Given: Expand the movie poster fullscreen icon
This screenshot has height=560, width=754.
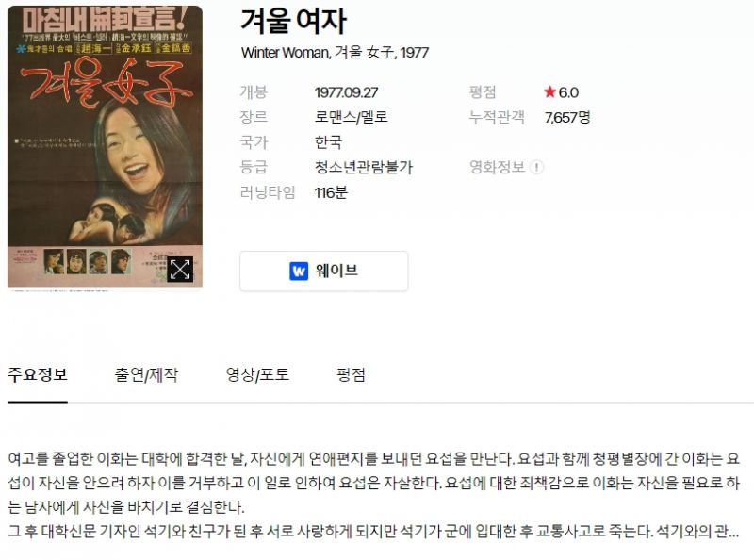Looking at the screenshot, I should click(x=180, y=270).
